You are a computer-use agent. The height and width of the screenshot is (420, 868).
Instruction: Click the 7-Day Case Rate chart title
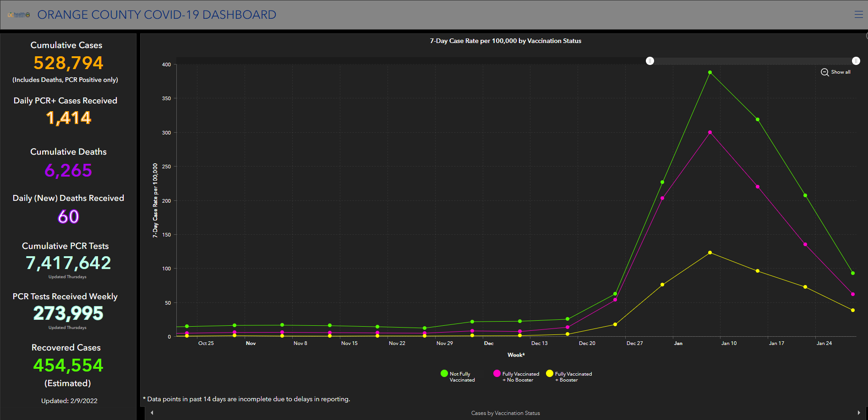tap(506, 41)
